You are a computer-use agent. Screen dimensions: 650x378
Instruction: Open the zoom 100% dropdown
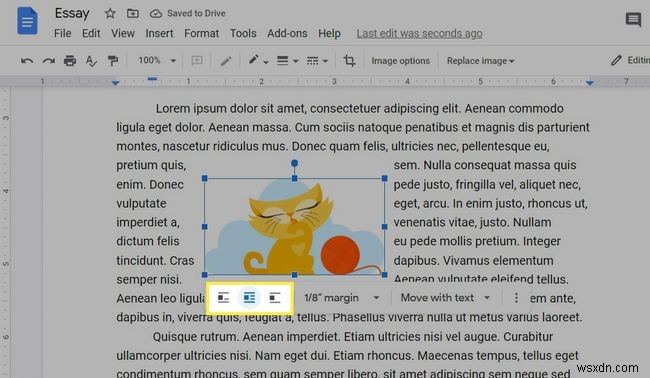(157, 61)
